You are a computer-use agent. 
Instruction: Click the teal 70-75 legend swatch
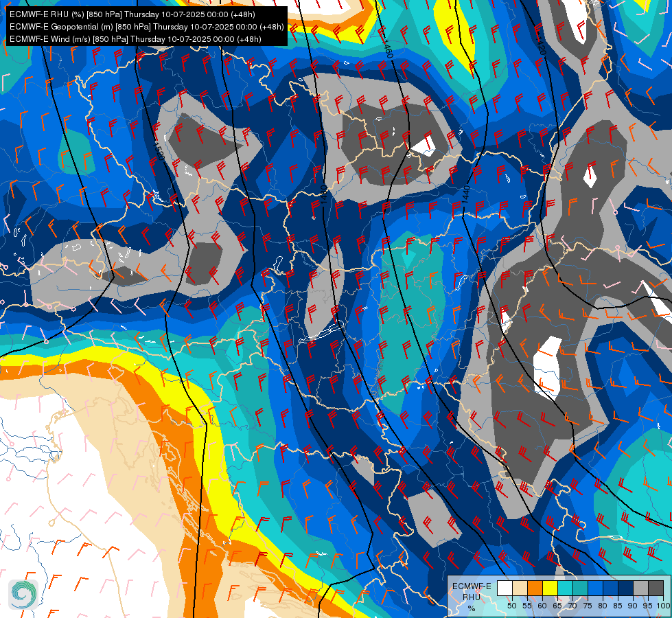click(580, 588)
